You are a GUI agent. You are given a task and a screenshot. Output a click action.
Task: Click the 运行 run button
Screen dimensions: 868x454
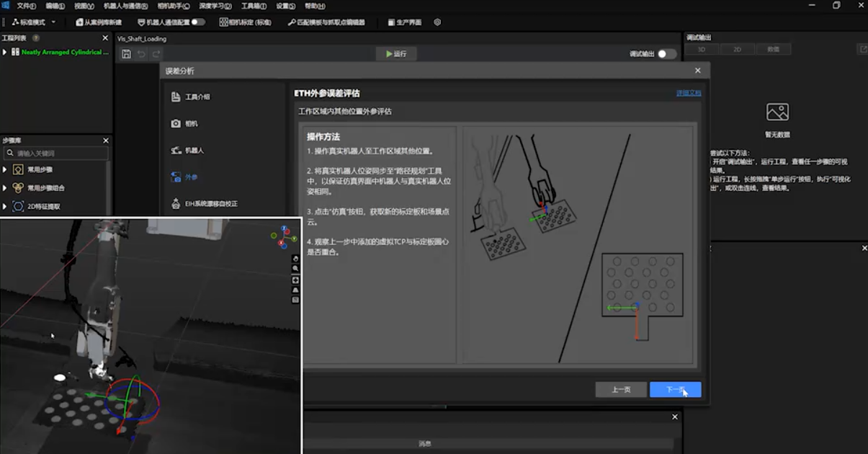pos(396,54)
